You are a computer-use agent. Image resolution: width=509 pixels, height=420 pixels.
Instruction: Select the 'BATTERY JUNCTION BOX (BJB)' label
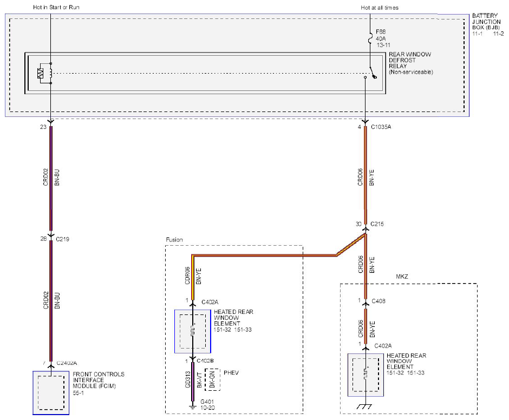(x=486, y=22)
